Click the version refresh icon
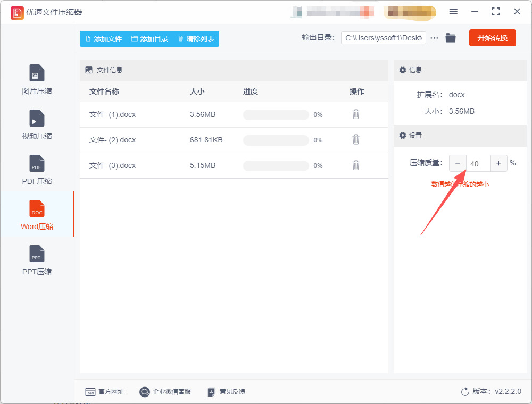The height and width of the screenshot is (404, 532). coord(465,392)
